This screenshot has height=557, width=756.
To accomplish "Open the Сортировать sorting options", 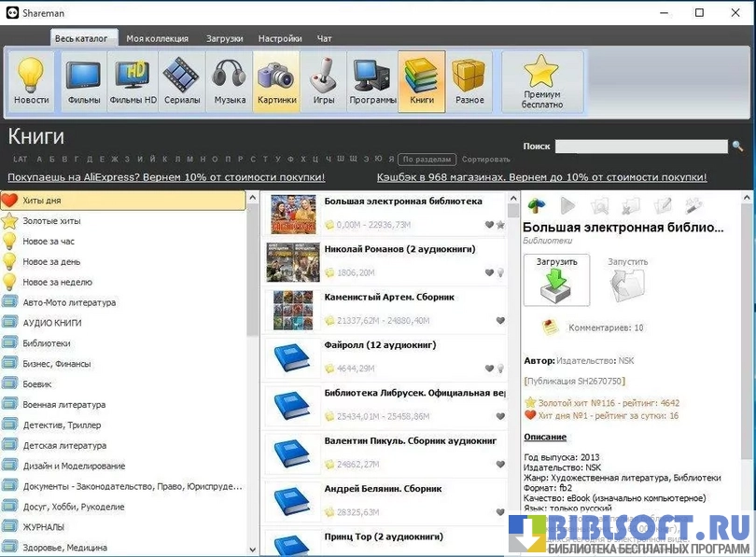I will pyautogui.click(x=486, y=160).
